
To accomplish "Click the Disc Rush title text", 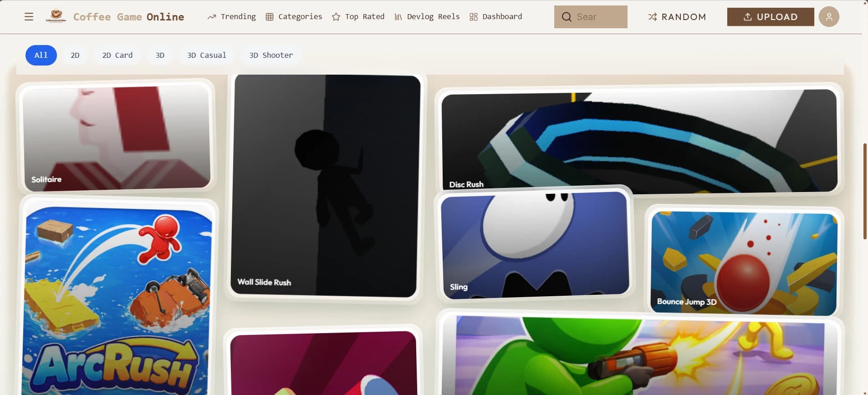I will point(466,184).
